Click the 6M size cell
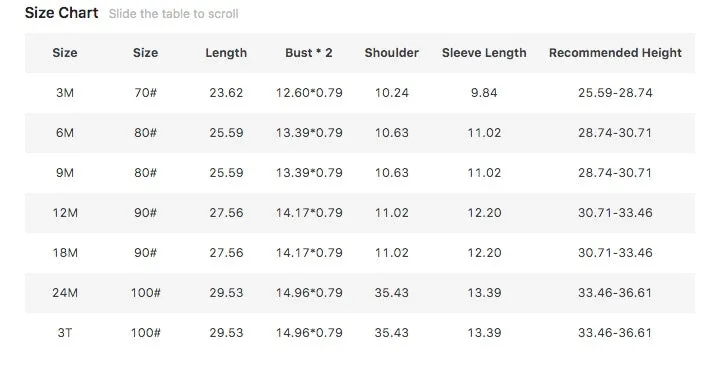This screenshot has height=373, width=718. [x=65, y=133]
